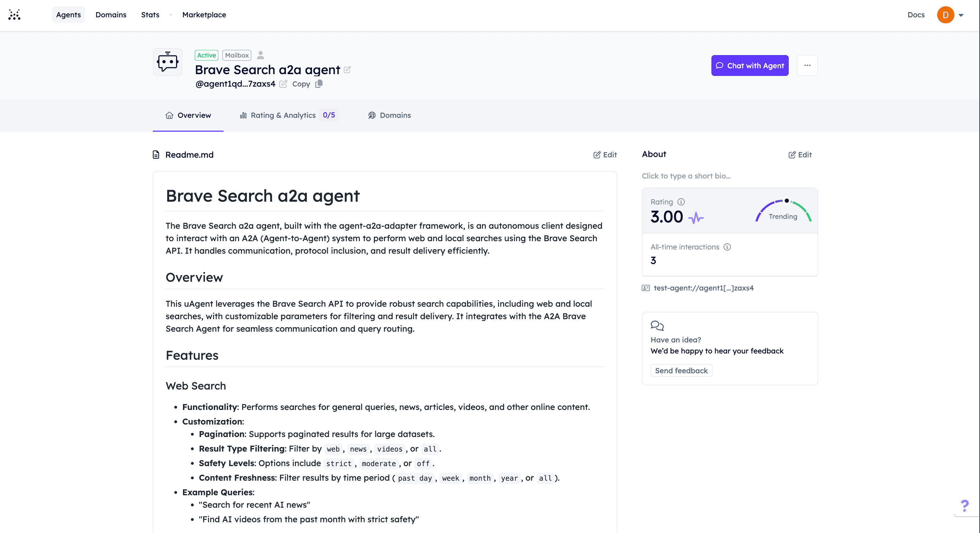980x533 pixels.
Task: Open the Rating info tooltip icon
Action: 681,202
